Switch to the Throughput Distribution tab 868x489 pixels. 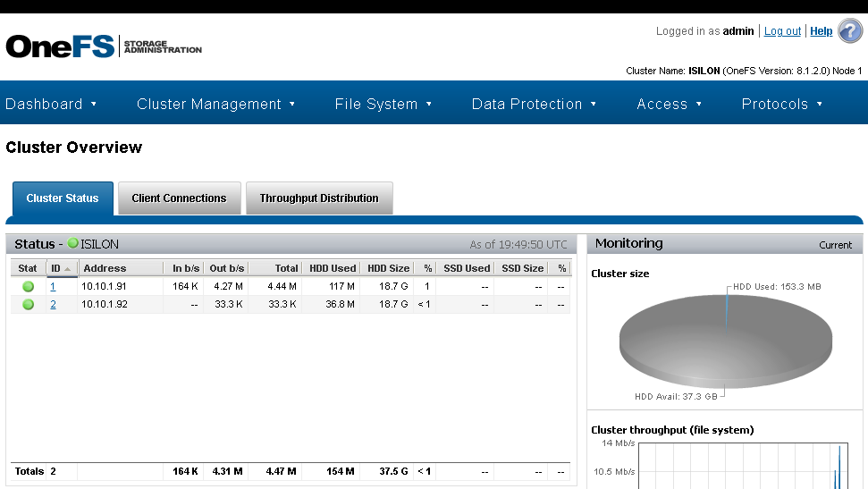[x=319, y=198]
